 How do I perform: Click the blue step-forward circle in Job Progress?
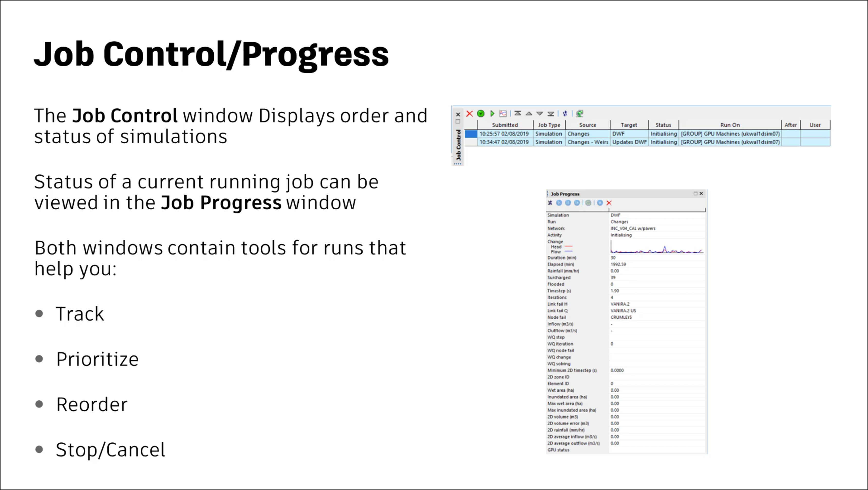pos(577,203)
